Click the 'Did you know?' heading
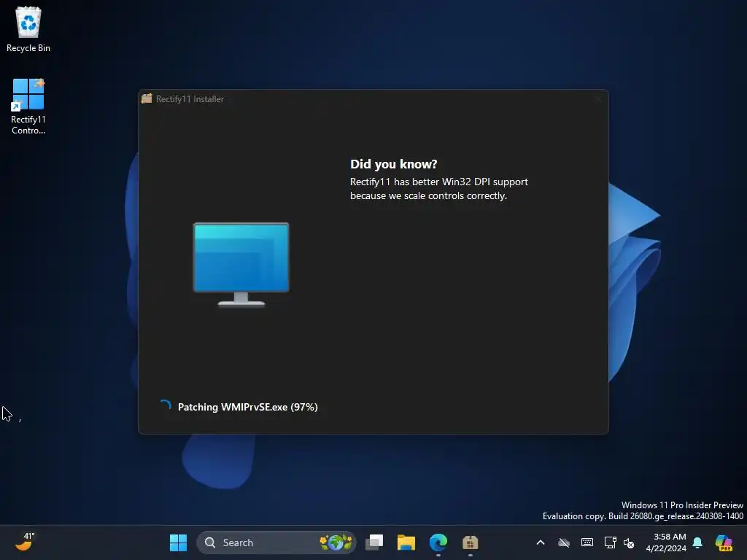Viewport: 747px width, 560px height. pos(393,164)
